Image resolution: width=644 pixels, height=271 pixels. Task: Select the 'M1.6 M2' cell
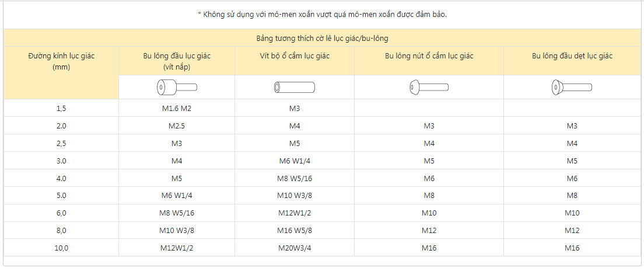pyautogui.click(x=177, y=108)
